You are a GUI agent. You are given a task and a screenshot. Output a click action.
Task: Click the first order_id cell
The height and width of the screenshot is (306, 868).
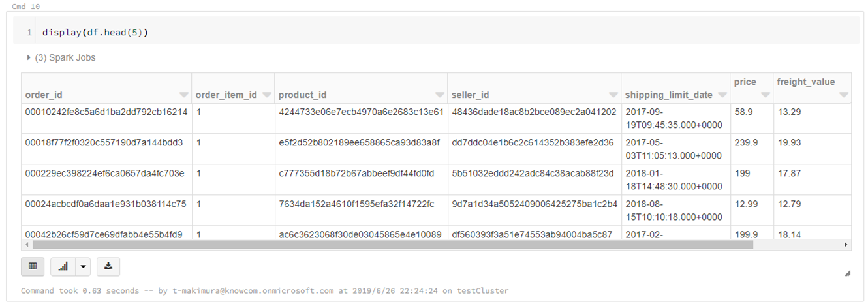point(106,112)
